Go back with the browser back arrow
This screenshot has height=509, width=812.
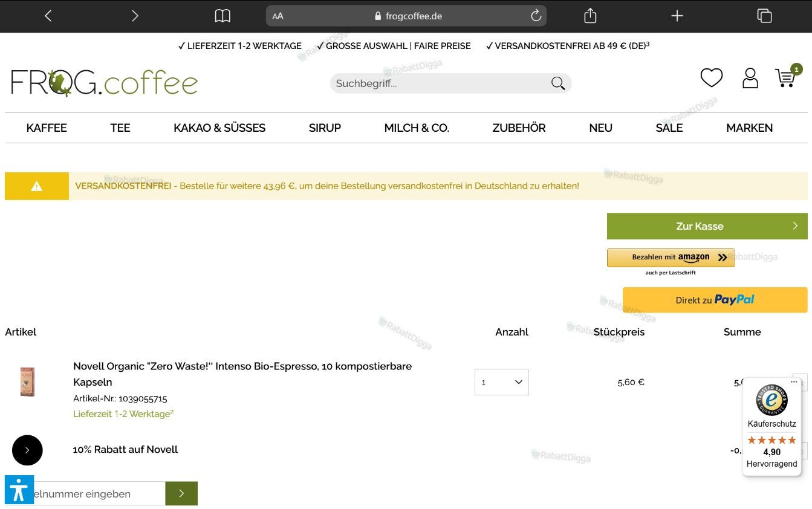pos(48,16)
